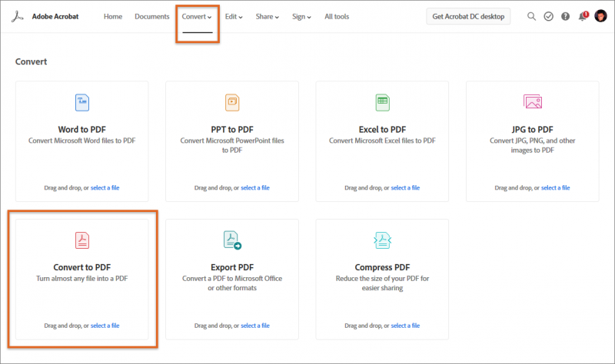Click the Convert page heading
This screenshot has width=615, height=364.
pos(31,61)
